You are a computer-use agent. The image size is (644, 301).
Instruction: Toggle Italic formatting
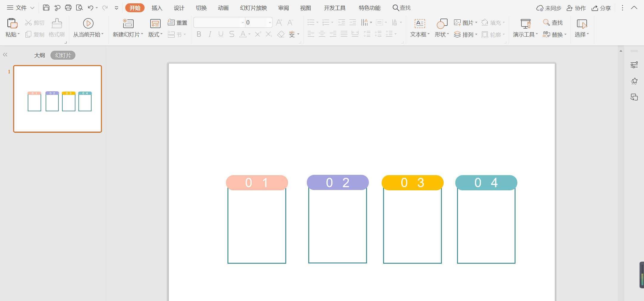210,34
